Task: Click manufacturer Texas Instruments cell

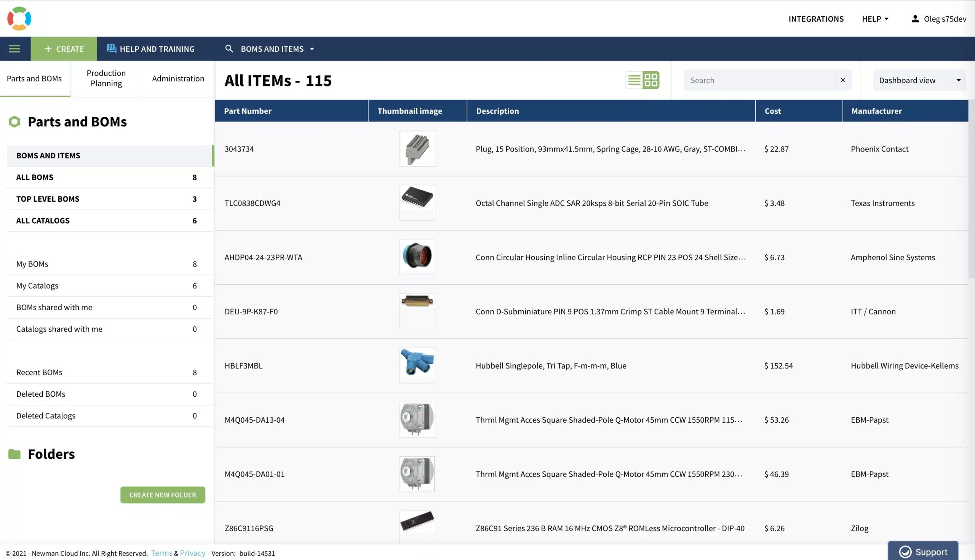Action: tap(883, 203)
